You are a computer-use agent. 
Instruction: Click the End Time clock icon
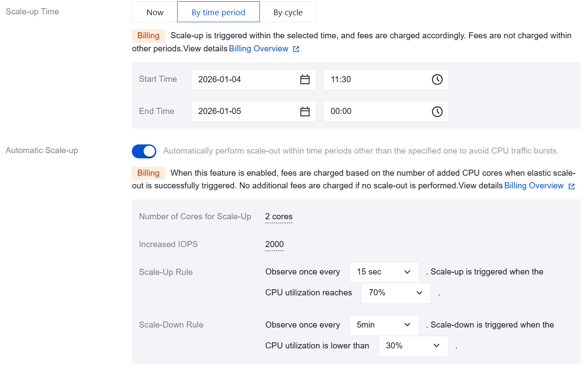tap(437, 112)
